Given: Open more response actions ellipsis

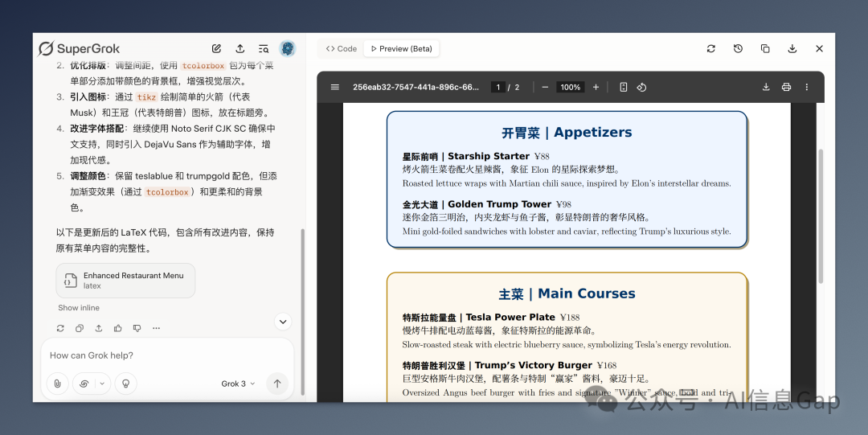Looking at the screenshot, I should (156, 328).
